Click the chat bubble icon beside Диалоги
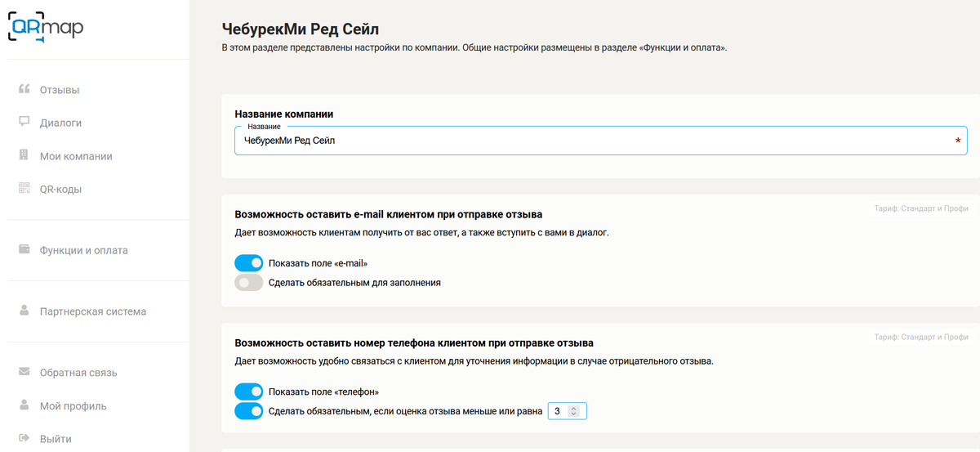This screenshot has height=452, width=980. tap(24, 123)
